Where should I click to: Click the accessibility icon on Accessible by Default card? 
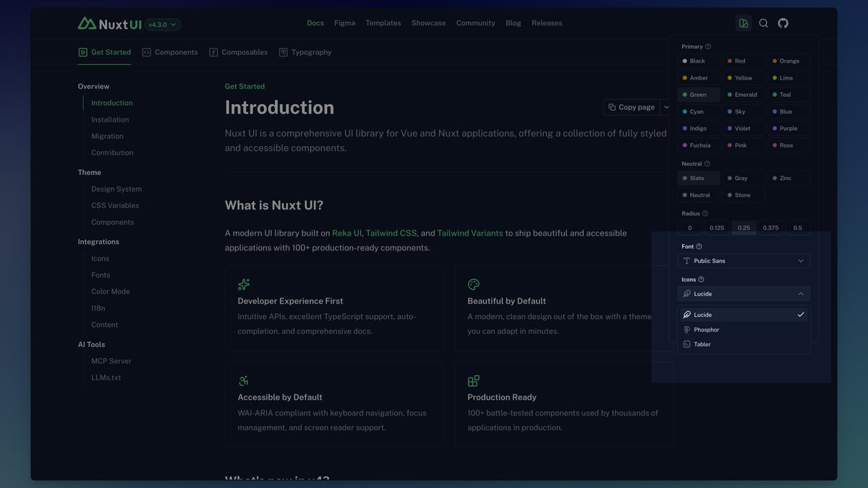(x=244, y=381)
